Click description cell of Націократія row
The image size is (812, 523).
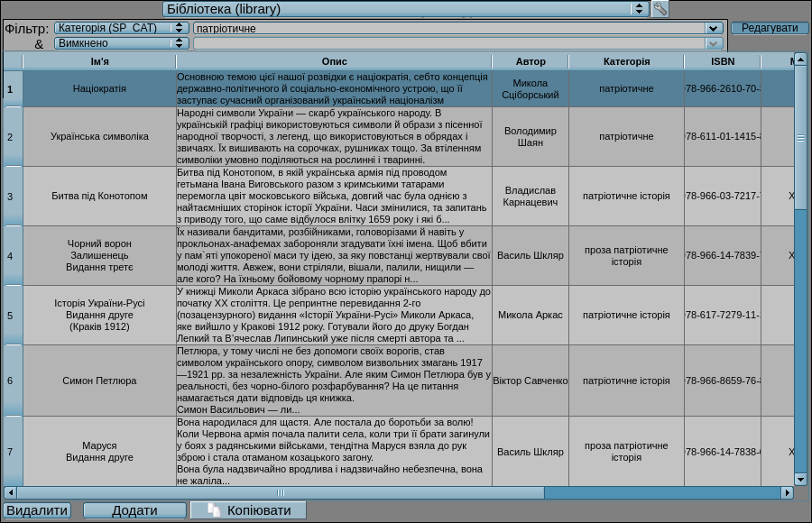coord(334,88)
